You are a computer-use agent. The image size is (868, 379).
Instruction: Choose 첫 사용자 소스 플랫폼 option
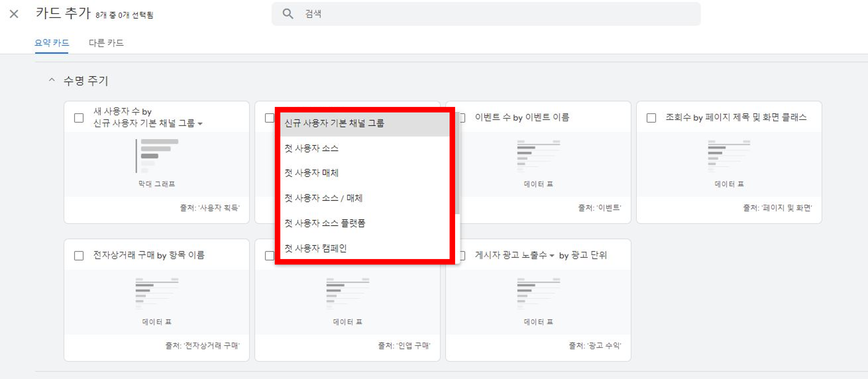(x=325, y=223)
